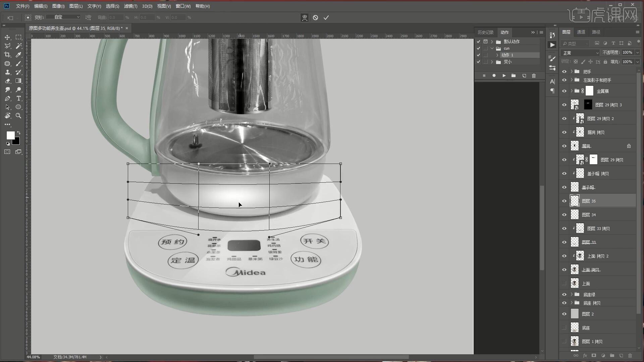Viewport: 644px width, 362px height.
Task: Commit the warp transform with checkmark
Action: point(326,17)
